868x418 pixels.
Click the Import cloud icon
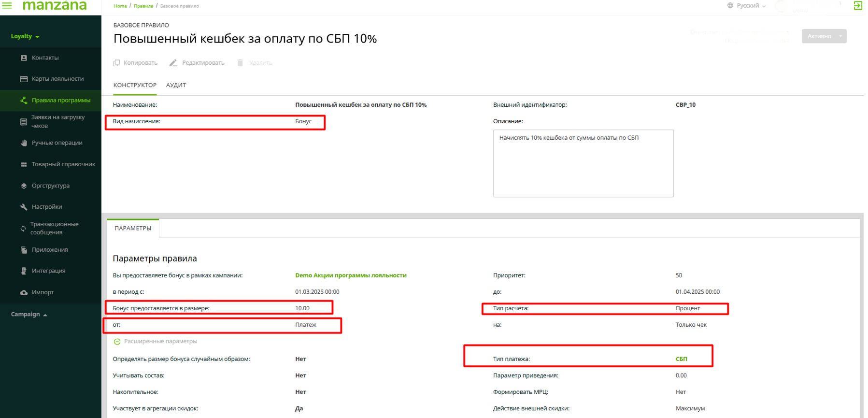[24, 292]
